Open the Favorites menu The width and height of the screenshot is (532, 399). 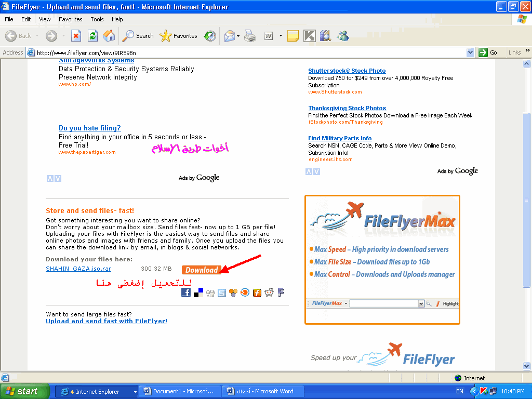pos(70,19)
